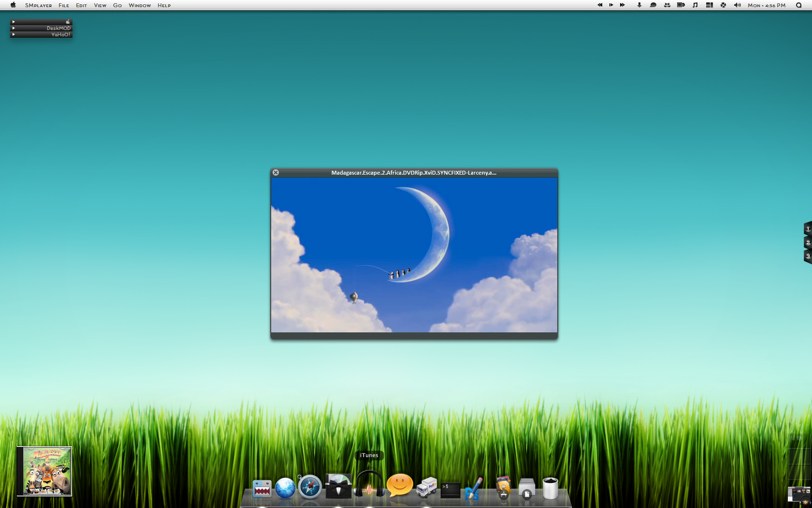The height and width of the screenshot is (508, 812).
Task: Launch Safari from the dock
Action: (x=310, y=487)
